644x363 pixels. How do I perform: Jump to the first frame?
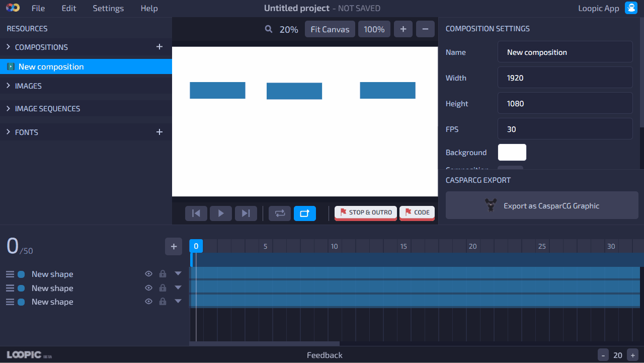coord(196,213)
